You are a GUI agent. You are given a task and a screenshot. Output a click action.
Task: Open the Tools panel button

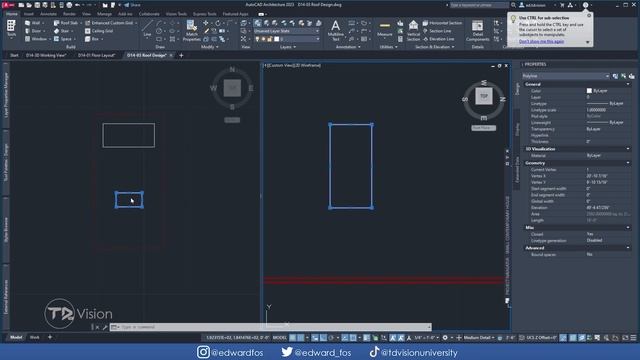click(11, 29)
